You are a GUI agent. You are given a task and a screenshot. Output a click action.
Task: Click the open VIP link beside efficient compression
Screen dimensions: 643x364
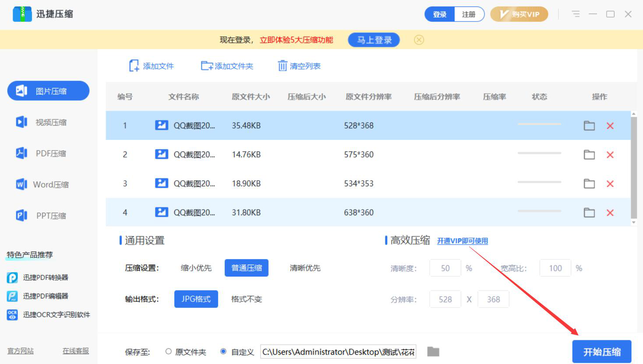coord(462,241)
